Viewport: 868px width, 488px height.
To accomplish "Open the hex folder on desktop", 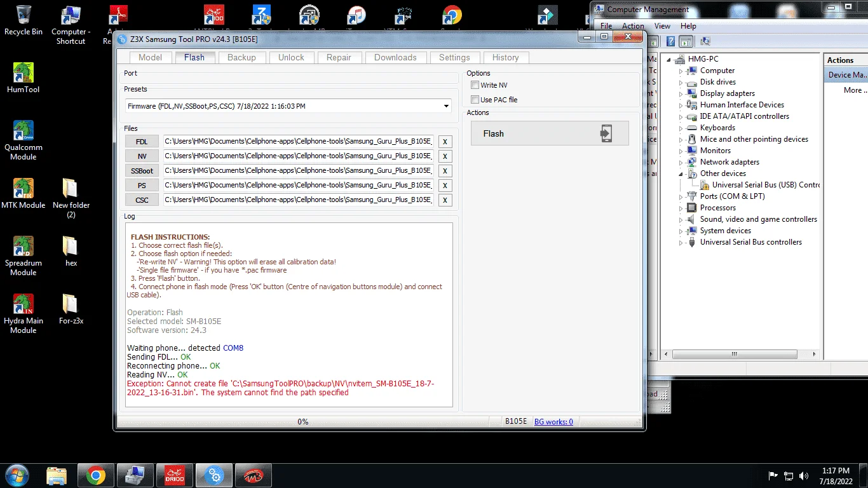I will click(71, 251).
